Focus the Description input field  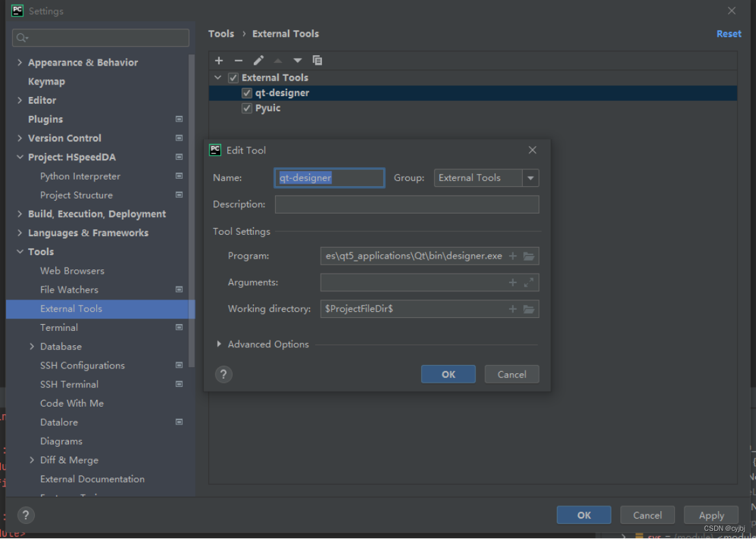407,205
